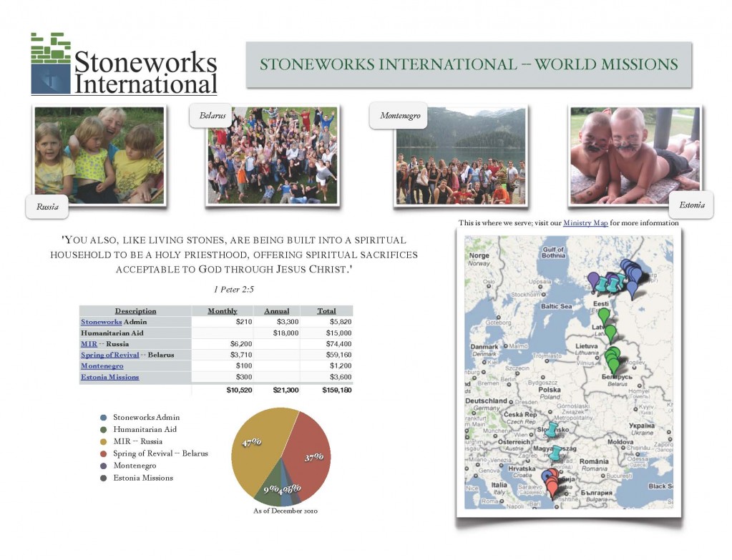
Task: Open the Estonia Missions link
Action: point(109,377)
